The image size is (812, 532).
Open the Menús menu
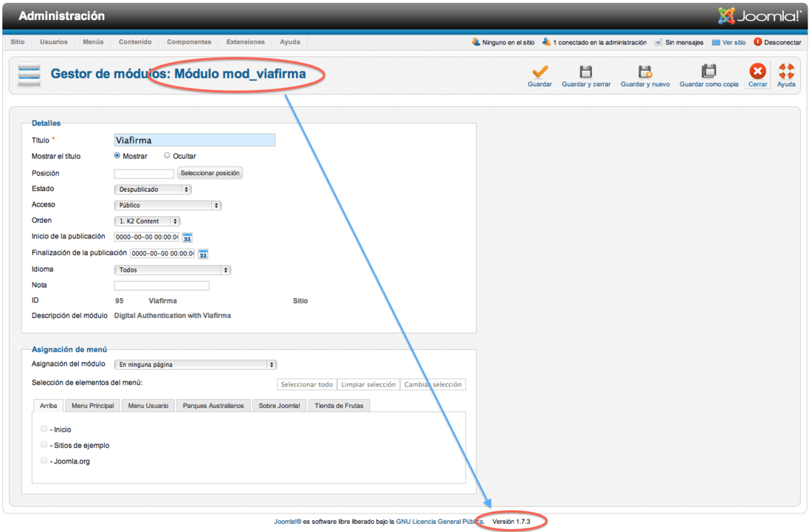(x=93, y=42)
